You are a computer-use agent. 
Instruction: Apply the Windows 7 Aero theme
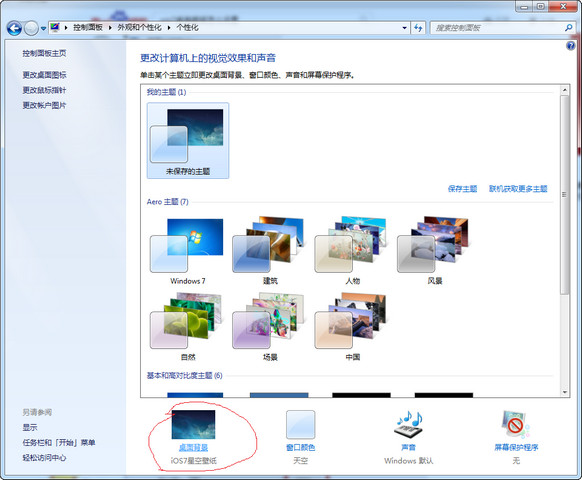tap(188, 251)
